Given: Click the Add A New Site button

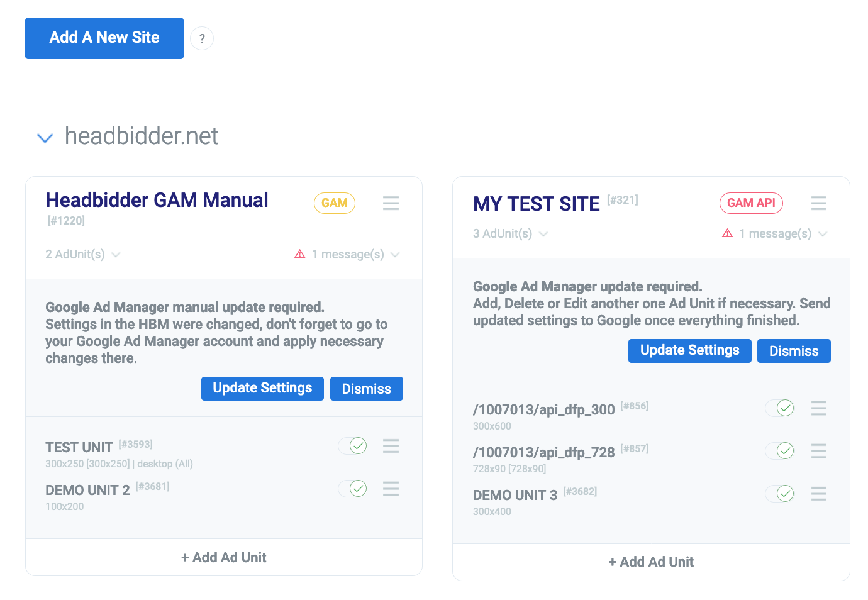Looking at the screenshot, I should tap(104, 38).
